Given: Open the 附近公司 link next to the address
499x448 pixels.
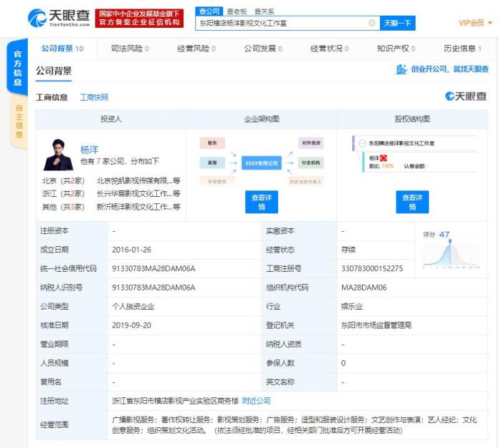Looking at the screenshot, I should [256, 401].
